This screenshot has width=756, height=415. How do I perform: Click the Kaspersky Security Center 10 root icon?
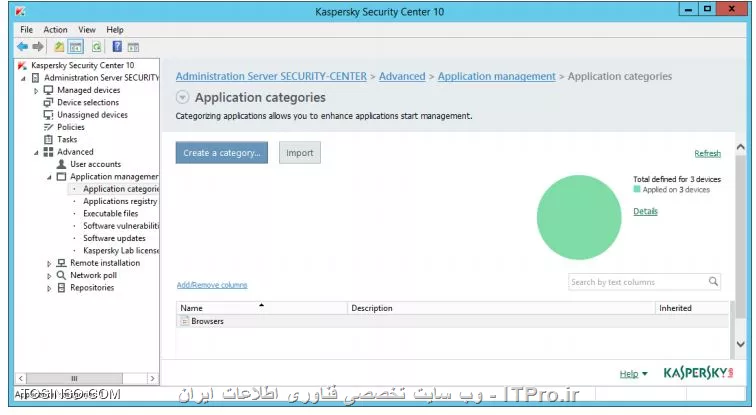pos(22,65)
